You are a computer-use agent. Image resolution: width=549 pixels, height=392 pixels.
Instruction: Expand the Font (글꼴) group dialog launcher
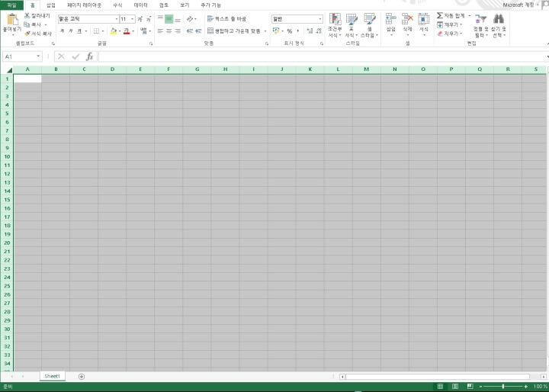click(151, 43)
